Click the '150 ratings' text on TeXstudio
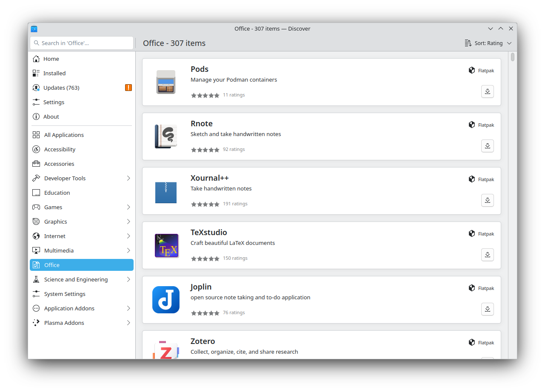The height and width of the screenshot is (392, 545). [x=235, y=258]
